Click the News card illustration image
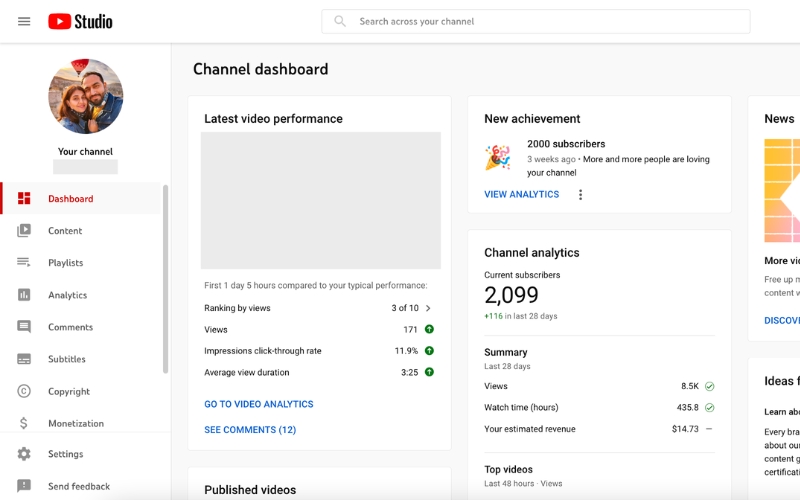800x500 pixels. coord(782,190)
